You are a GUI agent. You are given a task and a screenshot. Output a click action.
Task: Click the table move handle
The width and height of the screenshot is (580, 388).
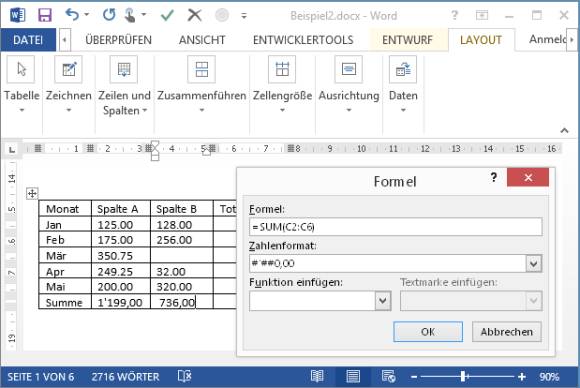pos(32,193)
